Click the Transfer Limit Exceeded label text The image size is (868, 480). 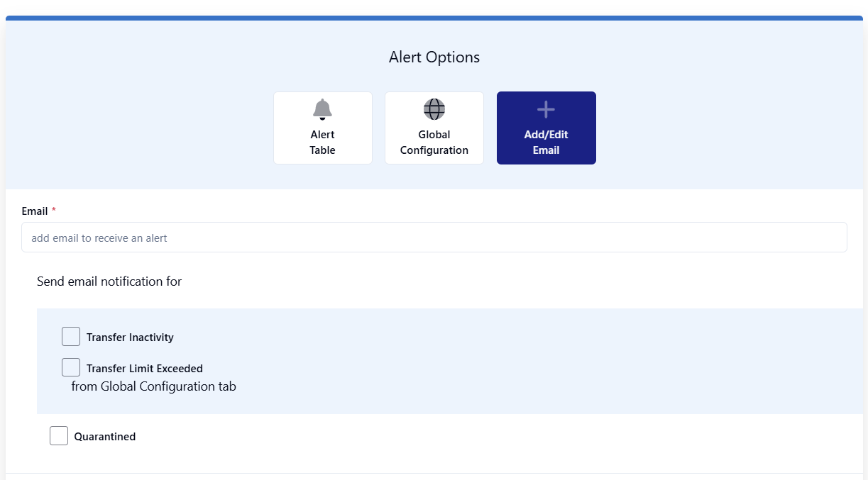tap(145, 369)
